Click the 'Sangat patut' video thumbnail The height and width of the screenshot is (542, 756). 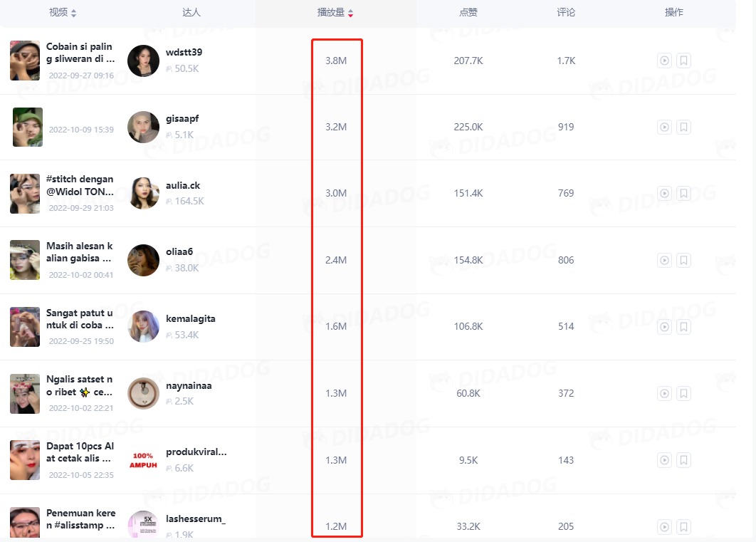click(25, 327)
